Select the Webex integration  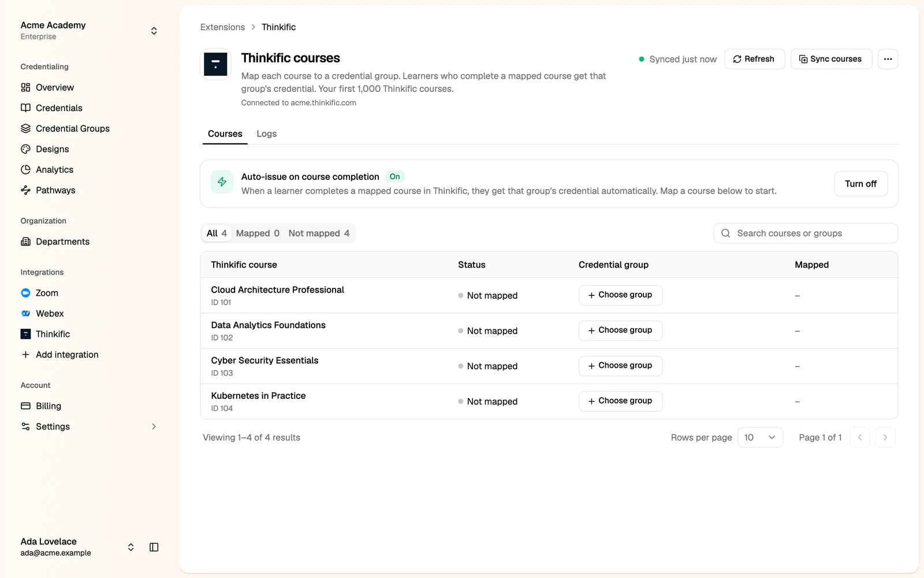(42, 313)
